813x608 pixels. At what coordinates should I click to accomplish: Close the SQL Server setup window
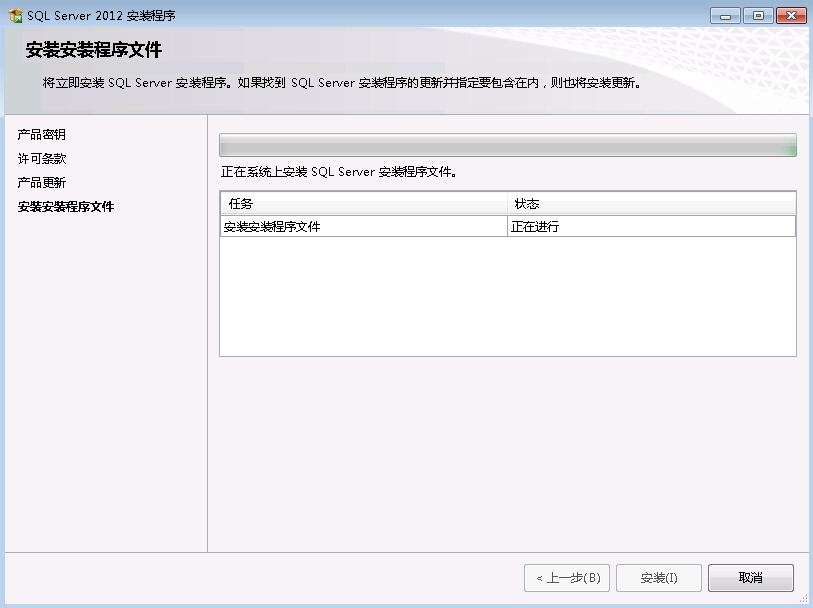coord(791,16)
